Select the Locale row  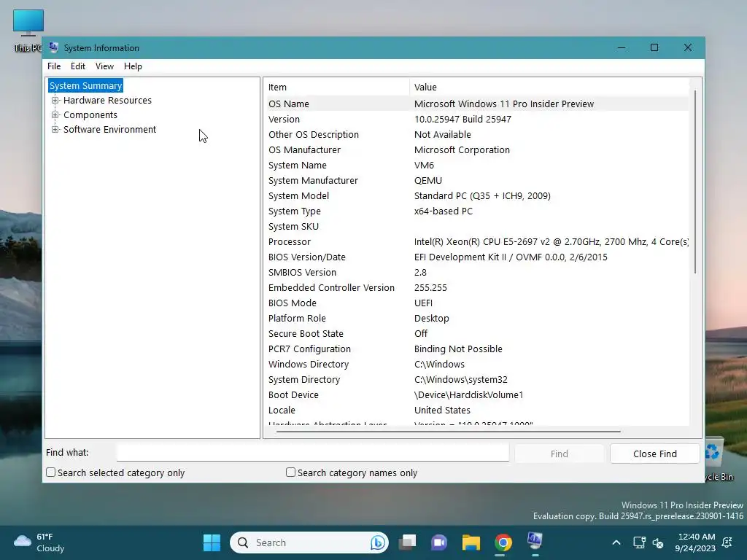tap(477, 410)
